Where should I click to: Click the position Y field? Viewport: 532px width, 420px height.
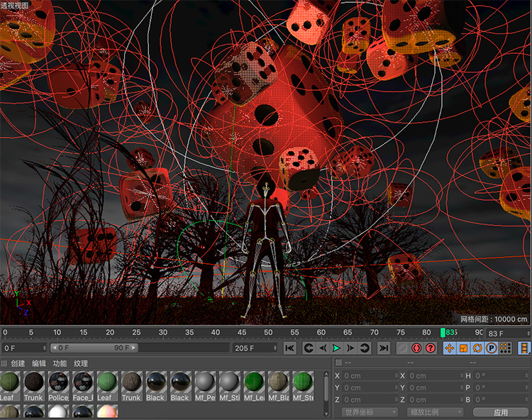point(370,387)
